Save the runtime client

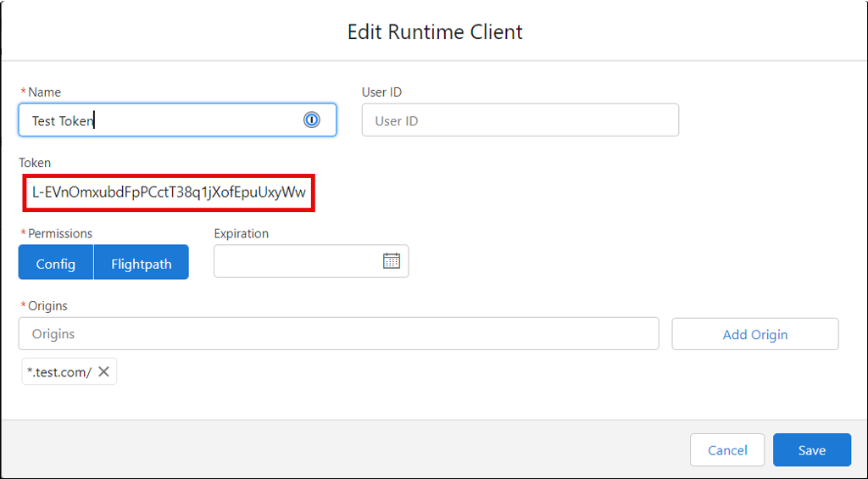pyautogui.click(x=812, y=449)
